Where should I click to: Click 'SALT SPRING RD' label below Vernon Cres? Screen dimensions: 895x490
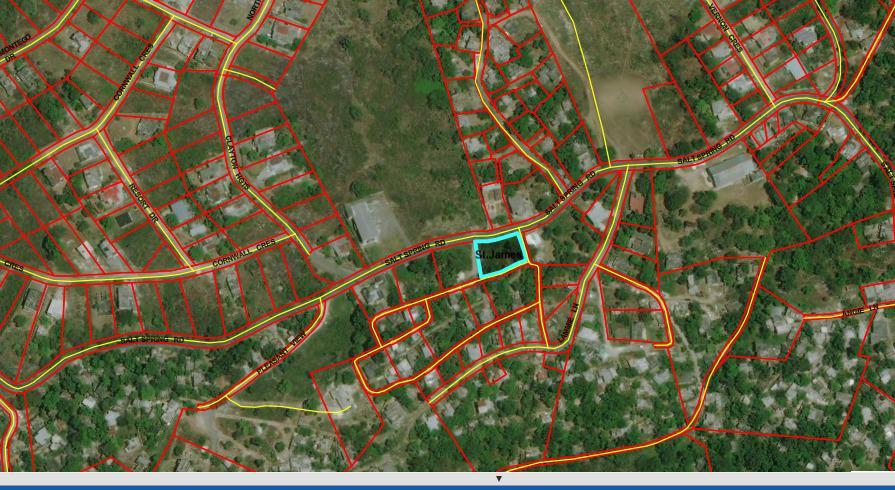(705, 151)
